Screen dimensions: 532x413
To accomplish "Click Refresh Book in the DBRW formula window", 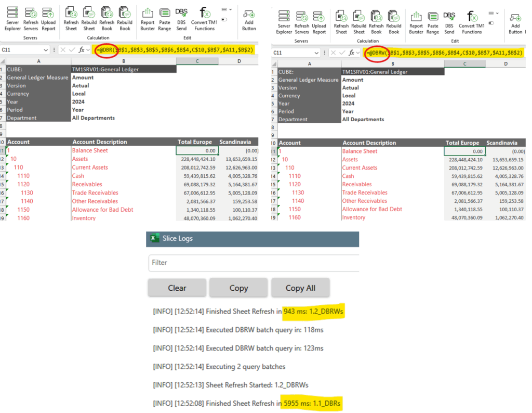I will click(x=376, y=22).
